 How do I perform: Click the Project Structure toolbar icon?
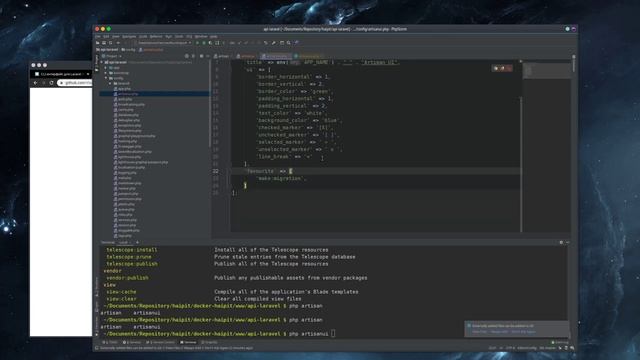tap(282, 43)
